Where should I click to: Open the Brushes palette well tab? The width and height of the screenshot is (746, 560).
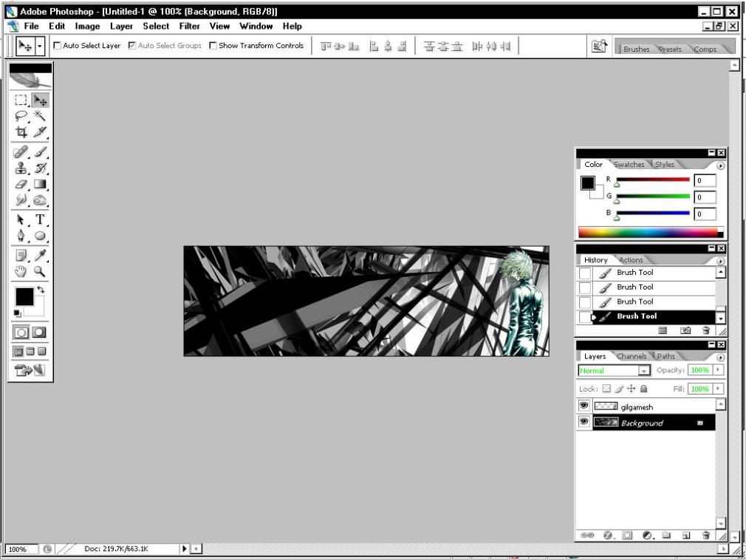click(x=636, y=49)
